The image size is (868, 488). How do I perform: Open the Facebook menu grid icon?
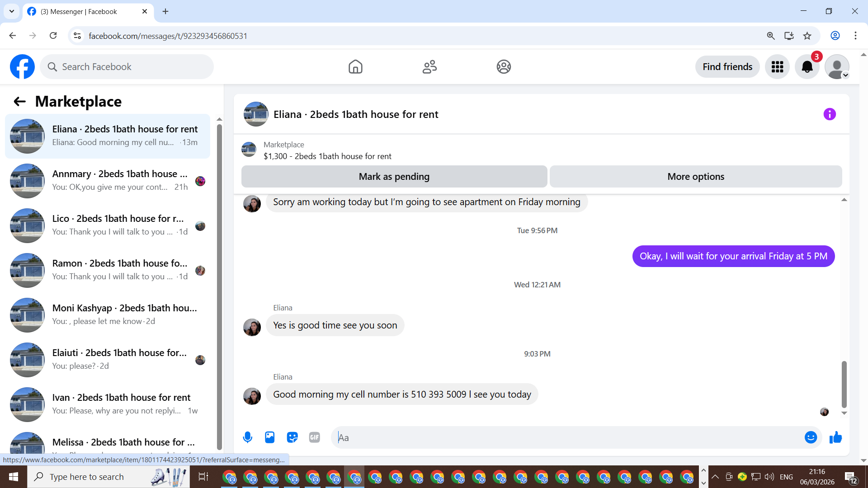(x=777, y=67)
